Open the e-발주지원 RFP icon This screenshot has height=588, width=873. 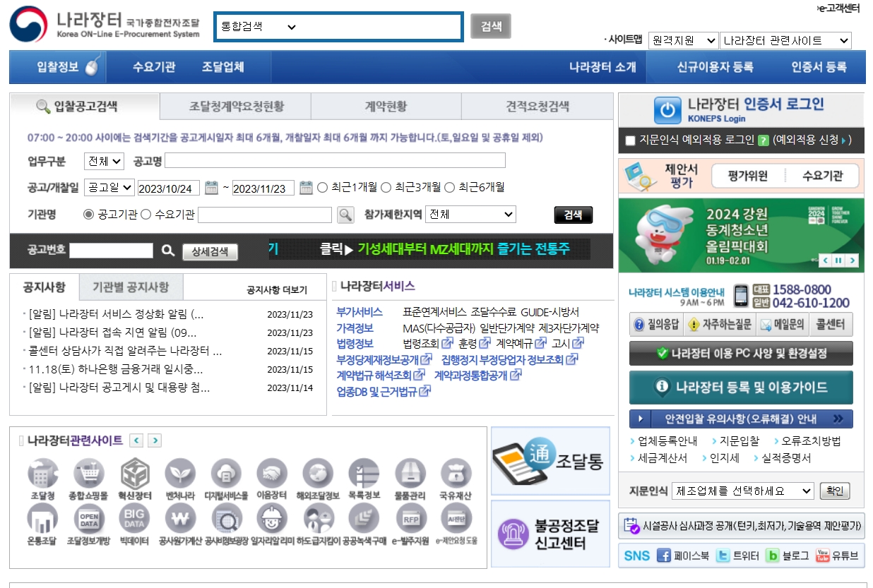pos(410,520)
